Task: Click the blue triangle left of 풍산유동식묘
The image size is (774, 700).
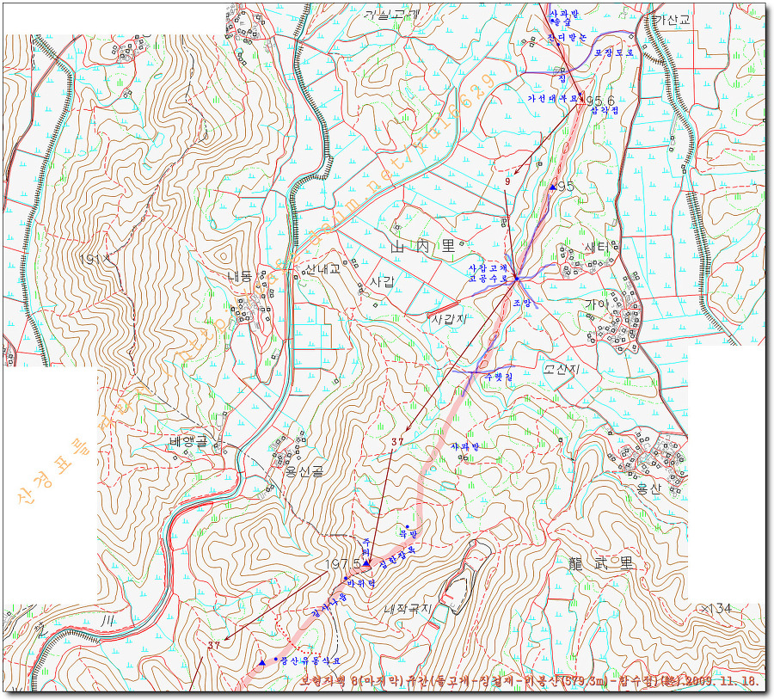Action: coord(261,662)
